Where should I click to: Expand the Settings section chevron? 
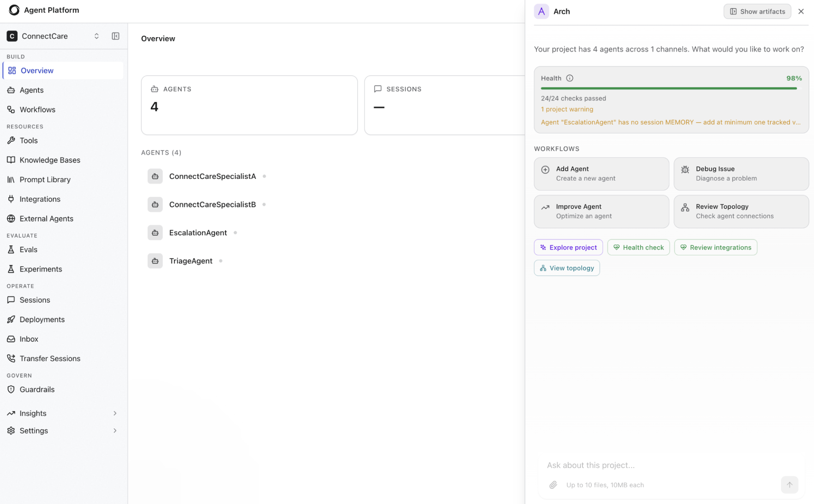(x=115, y=431)
